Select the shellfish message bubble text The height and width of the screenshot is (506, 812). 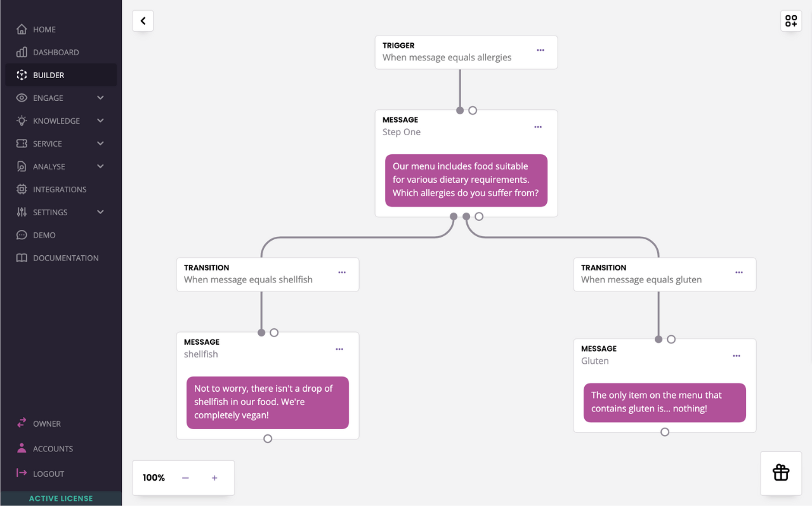(267, 401)
